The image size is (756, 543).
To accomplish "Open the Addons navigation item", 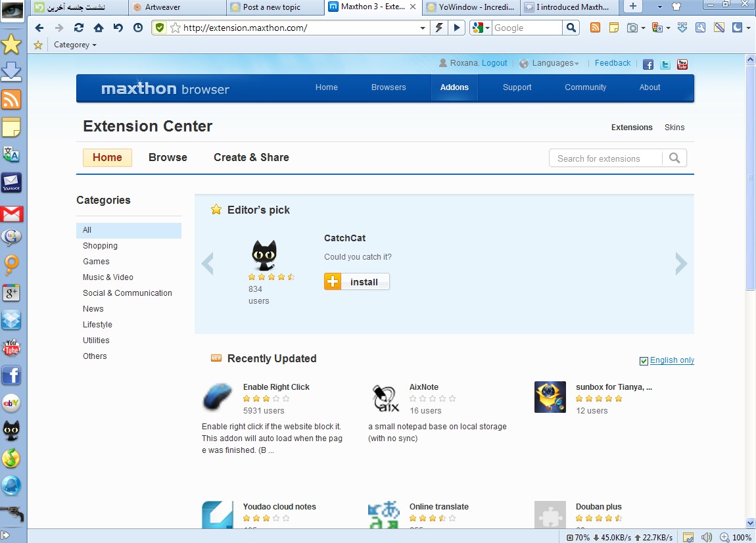I will [x=454, y=87].
